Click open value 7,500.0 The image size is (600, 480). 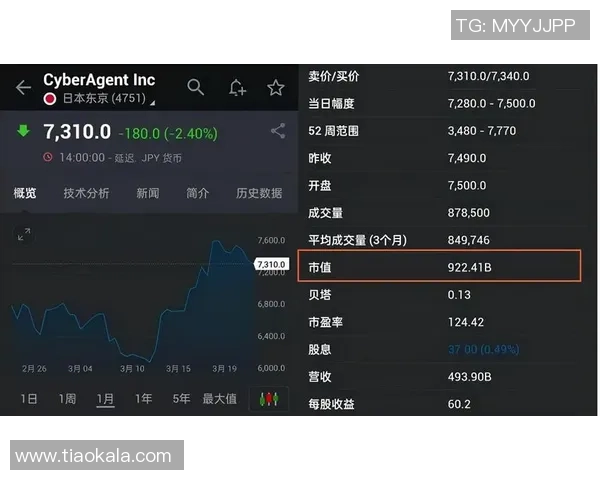click(467, 186)
